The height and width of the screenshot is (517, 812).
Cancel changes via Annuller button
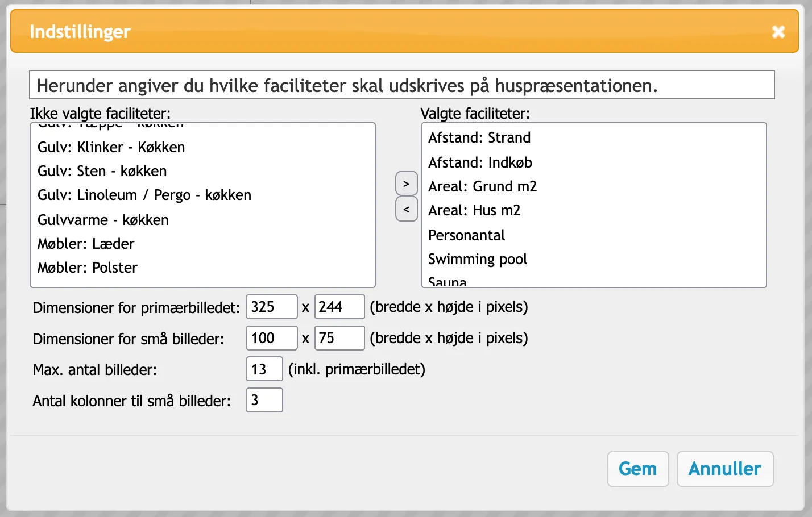point(725,469)
